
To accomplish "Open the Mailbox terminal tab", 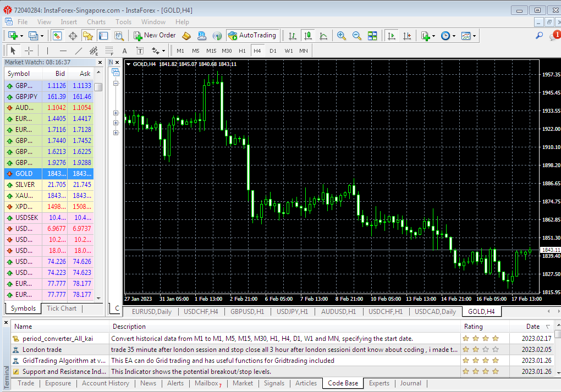I will point(208,383).
